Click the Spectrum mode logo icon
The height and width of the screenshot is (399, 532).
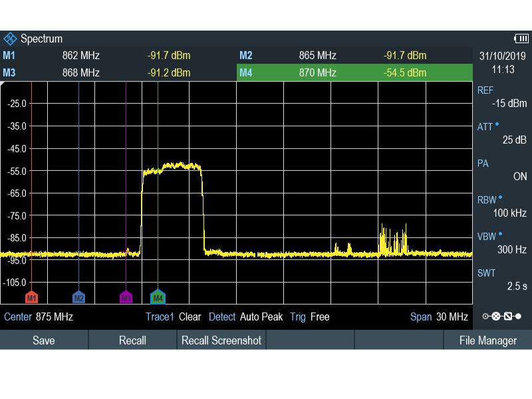click(10, 39)
